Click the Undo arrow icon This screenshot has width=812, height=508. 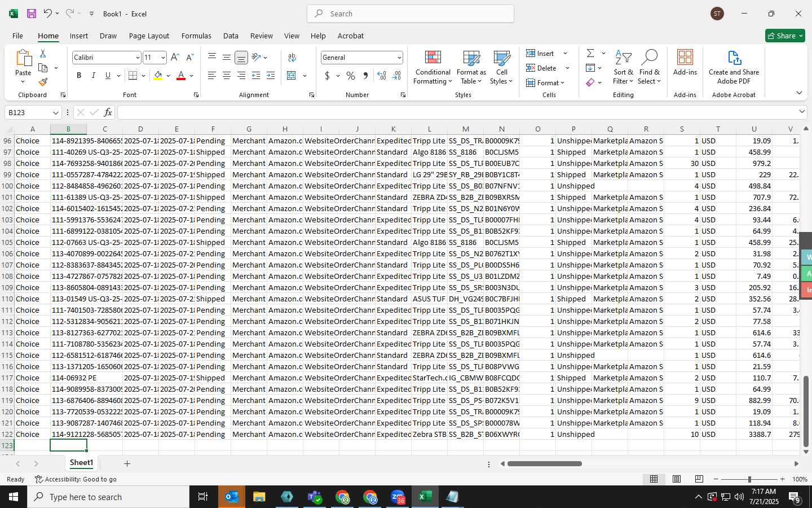tap(48, 14)
